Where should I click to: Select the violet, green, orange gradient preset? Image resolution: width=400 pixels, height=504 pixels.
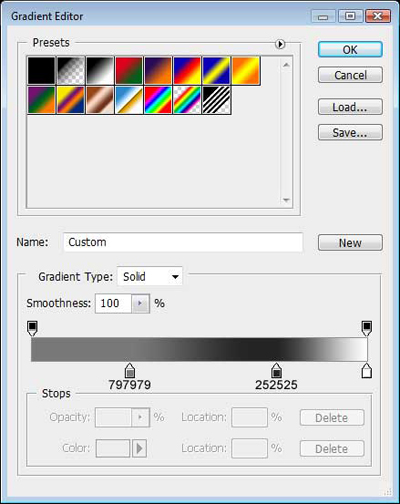[41, 100]
